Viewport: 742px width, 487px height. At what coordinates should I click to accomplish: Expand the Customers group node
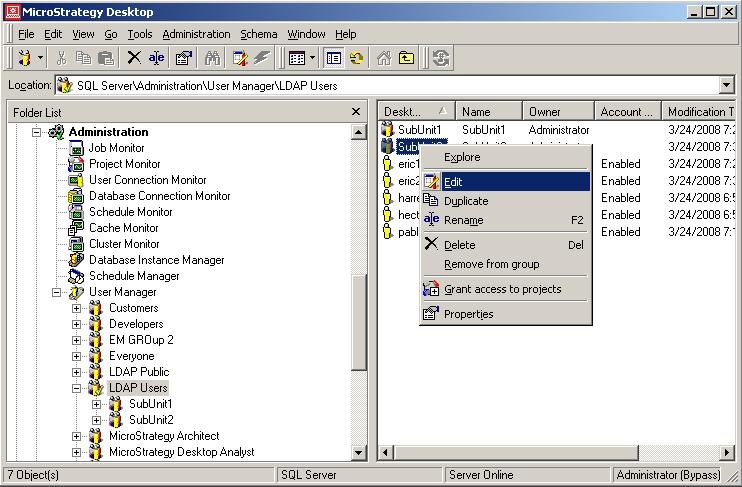point(77,308)
